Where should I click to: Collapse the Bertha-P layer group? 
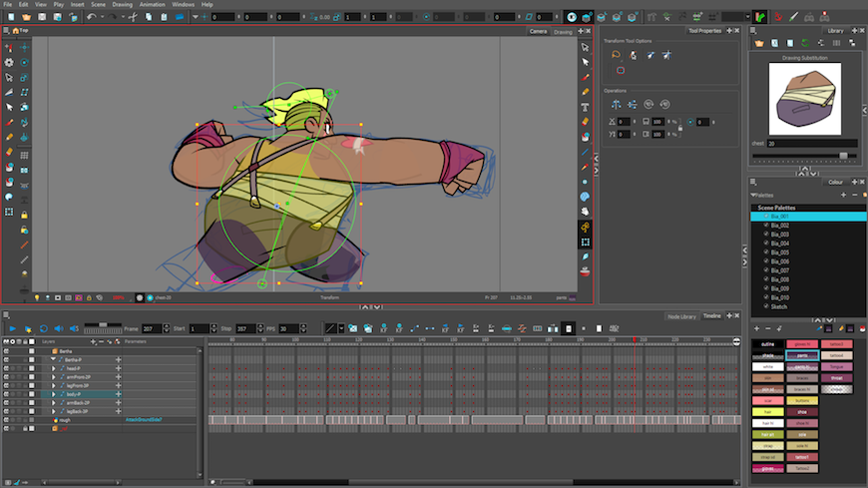[x=53, y=359]
